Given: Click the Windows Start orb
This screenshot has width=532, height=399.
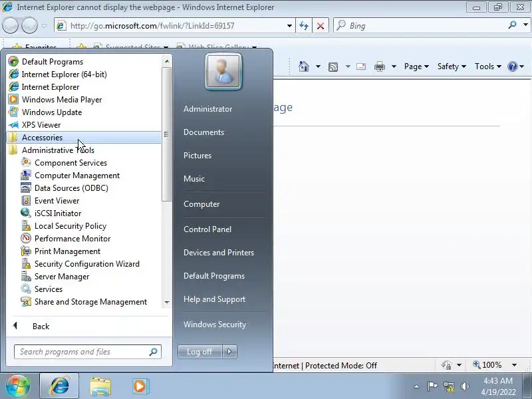Looking at the screenshot, I should click(x=18, y=386).
